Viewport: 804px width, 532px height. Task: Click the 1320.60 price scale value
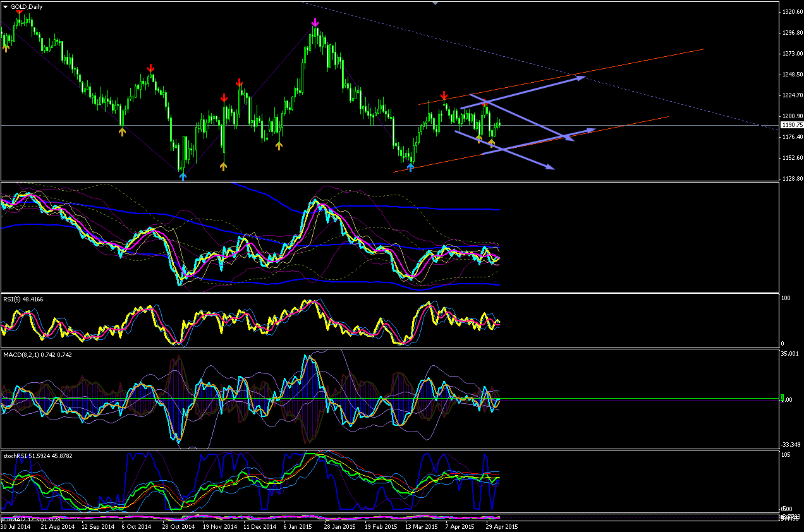[x=792, y=12]
